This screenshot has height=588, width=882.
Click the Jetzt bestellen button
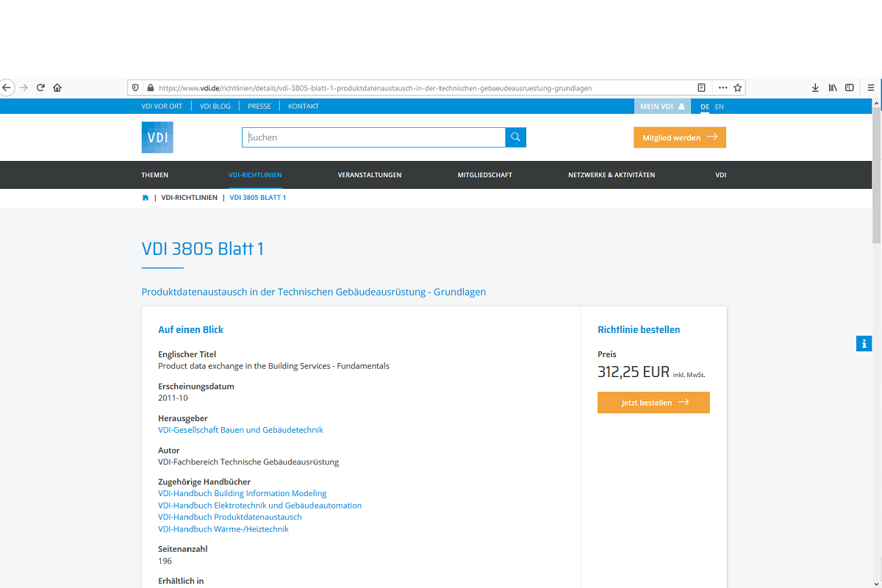point(653,403)
